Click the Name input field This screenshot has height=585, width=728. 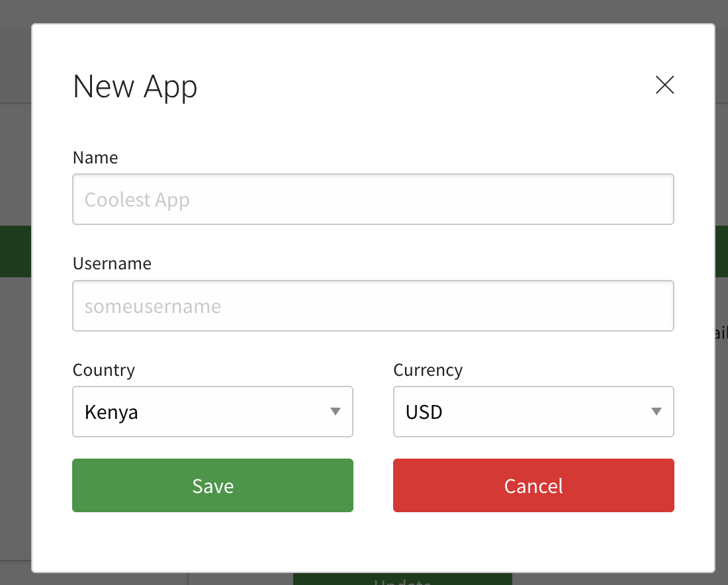[x=373, y=199]
